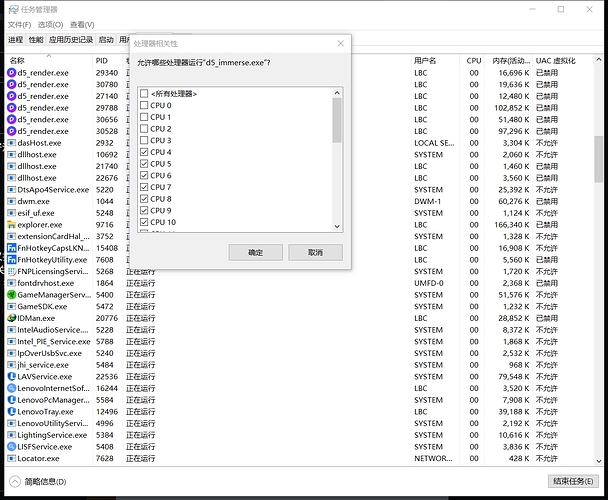Select FNPLicensingService icon

[12, 271]
